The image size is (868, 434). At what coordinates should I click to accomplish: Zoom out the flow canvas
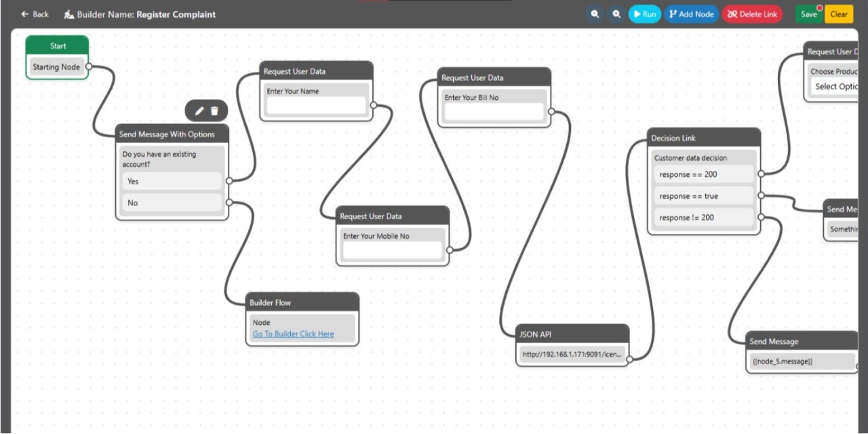595,14
